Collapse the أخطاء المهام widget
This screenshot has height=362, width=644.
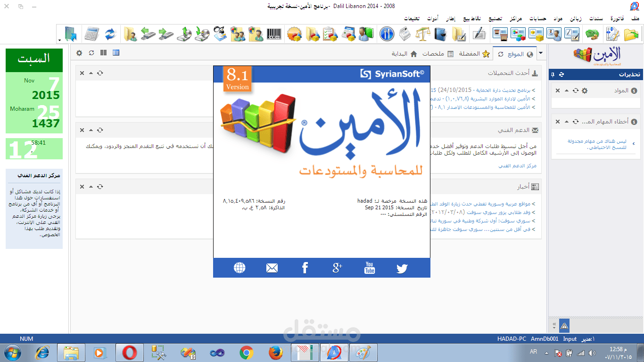coord(566,122)
